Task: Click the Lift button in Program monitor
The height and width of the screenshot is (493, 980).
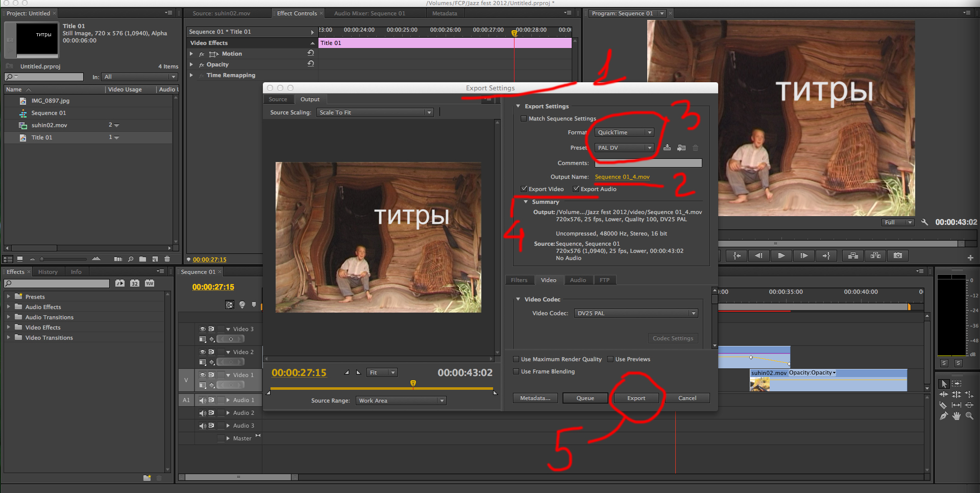Action: (x=853, y=255)
